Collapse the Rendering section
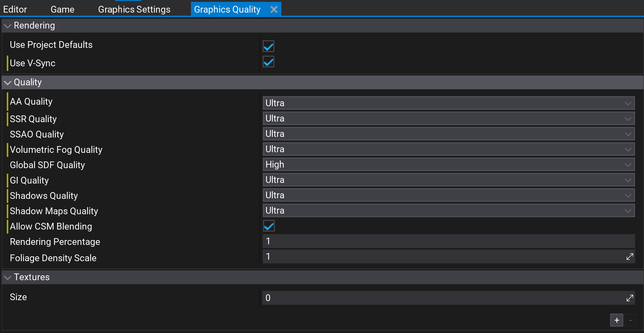 [x=8, y=26]
